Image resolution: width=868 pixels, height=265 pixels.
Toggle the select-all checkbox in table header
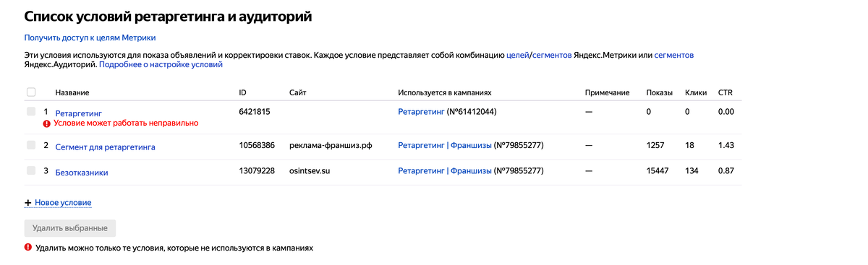coord(31,92)
